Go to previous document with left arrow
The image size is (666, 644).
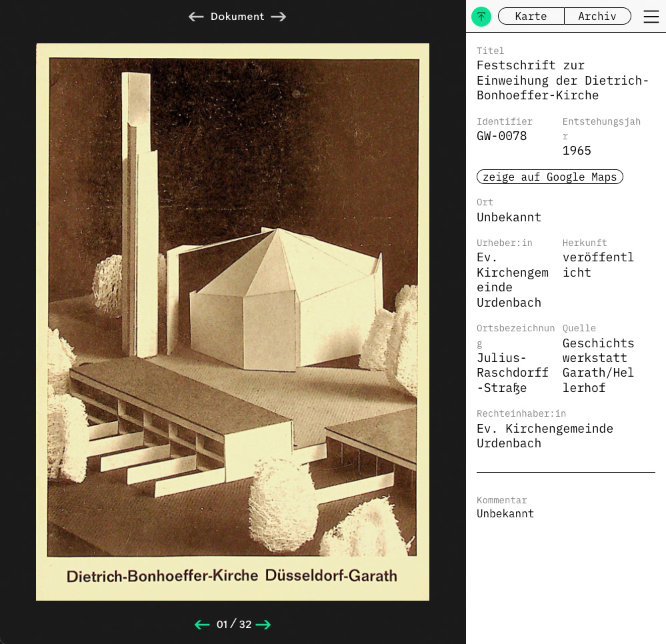click(196, 17)
